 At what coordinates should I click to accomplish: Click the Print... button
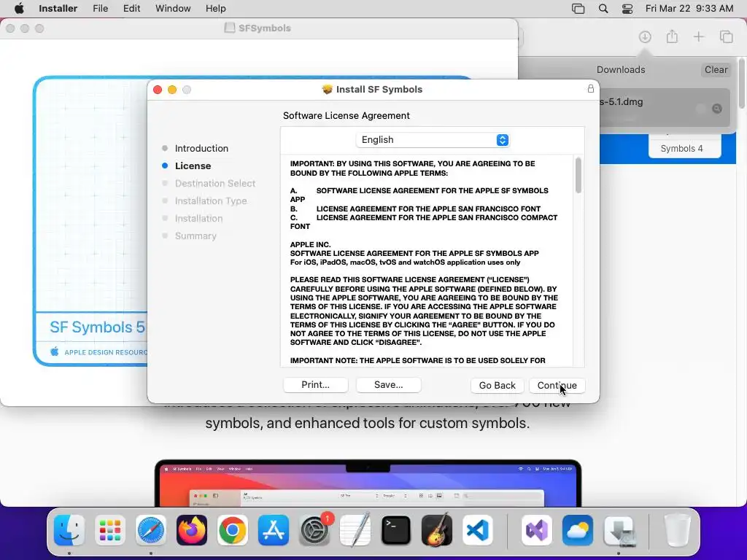(315, 385)
